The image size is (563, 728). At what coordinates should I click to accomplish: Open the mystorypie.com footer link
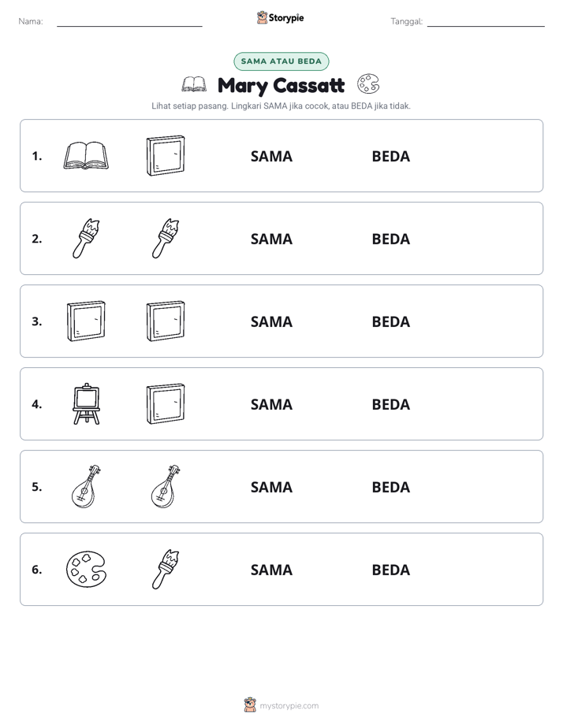coord(289,706)
